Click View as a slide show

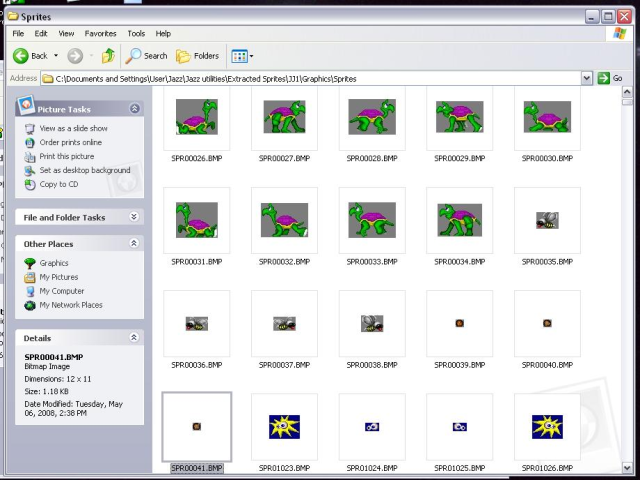tap(73, 128)
